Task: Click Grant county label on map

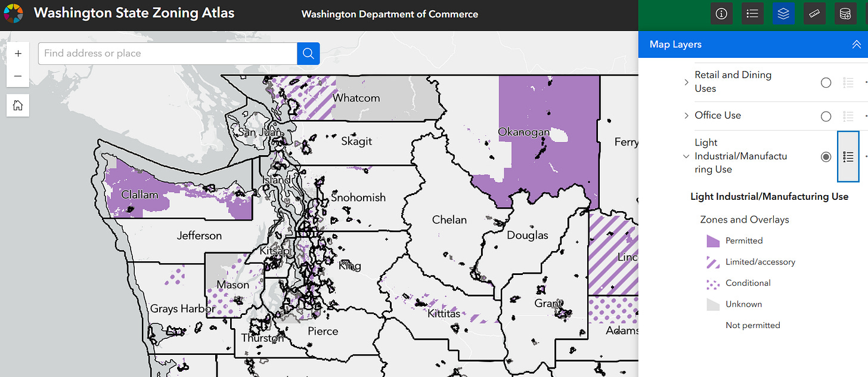Action: [548, 303]
